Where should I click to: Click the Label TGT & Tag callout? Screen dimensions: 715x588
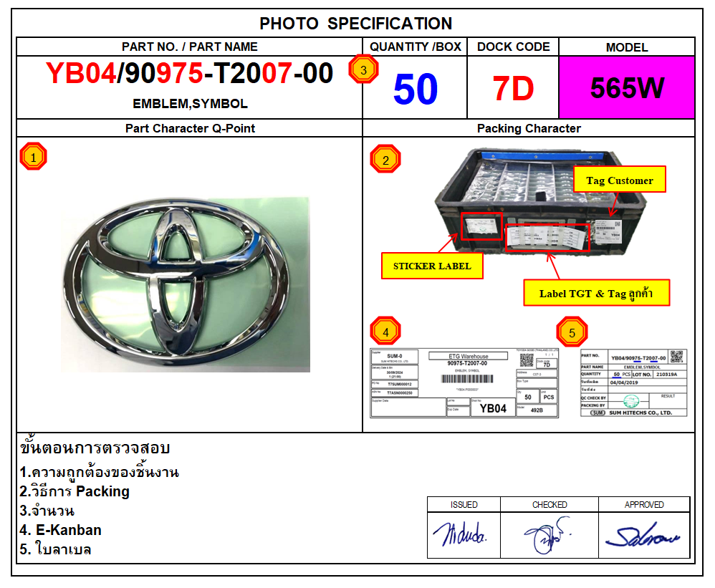597,293
